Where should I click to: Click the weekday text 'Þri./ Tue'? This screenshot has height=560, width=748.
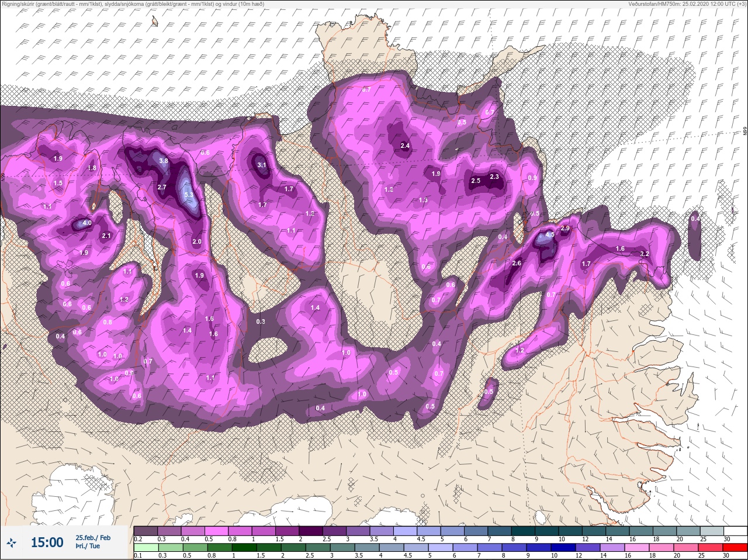(x=88, y=546)
